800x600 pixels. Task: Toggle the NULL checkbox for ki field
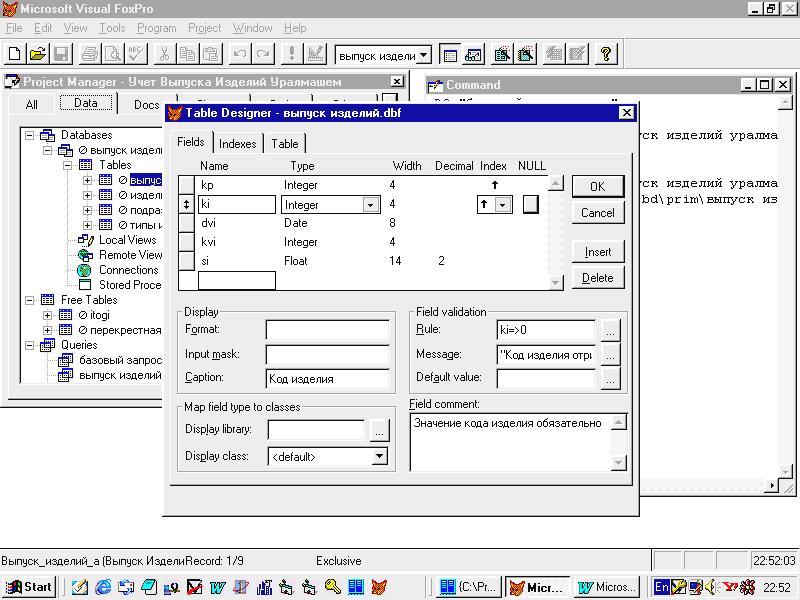531,205
